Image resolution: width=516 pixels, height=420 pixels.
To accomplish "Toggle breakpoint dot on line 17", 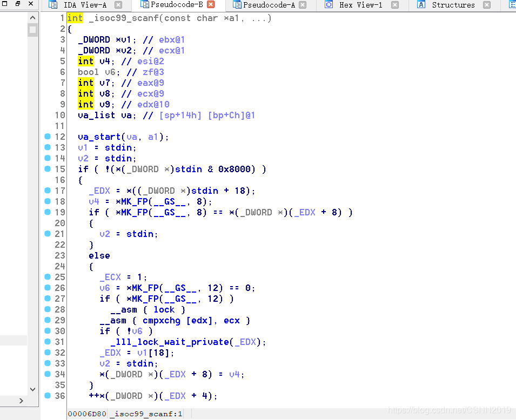I will click(48, 191).
